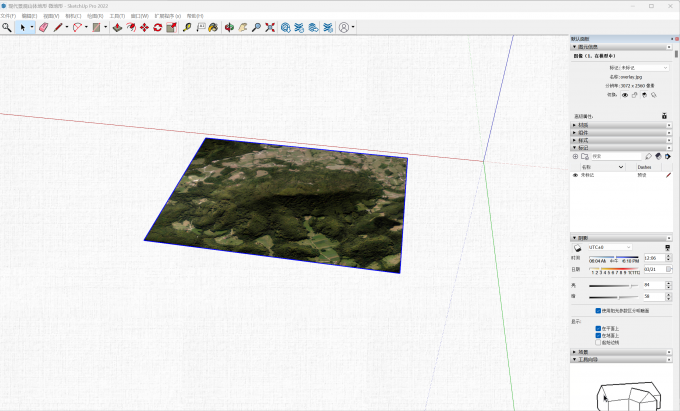Choose the Paint Bucket tool
Screen dimensions: 680x411
pos(213,27)
